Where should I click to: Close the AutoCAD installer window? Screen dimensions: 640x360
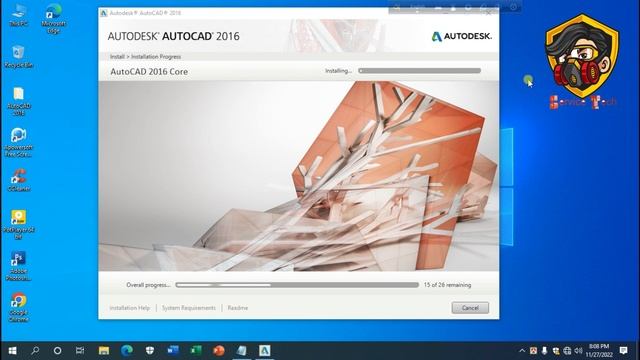coord(488,13)
